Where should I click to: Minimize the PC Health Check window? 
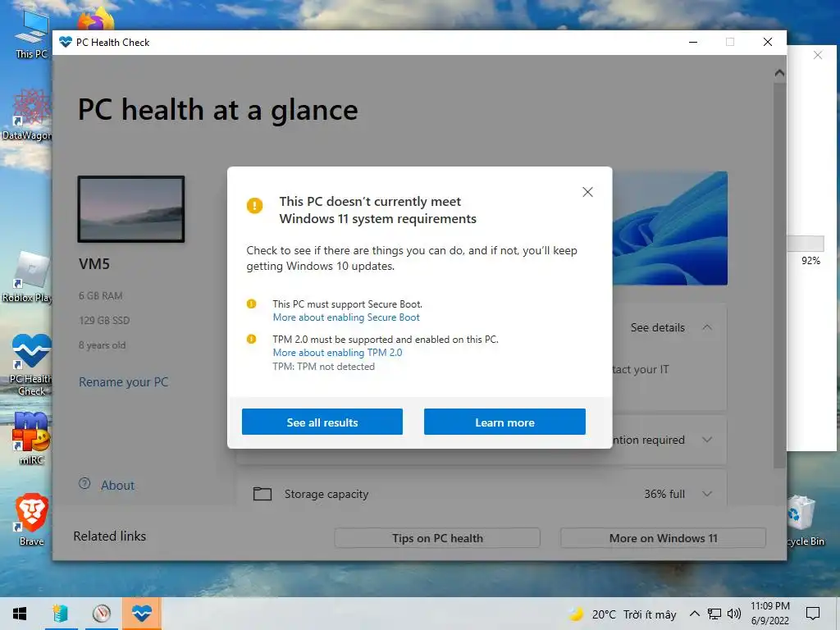coord(692,42)
